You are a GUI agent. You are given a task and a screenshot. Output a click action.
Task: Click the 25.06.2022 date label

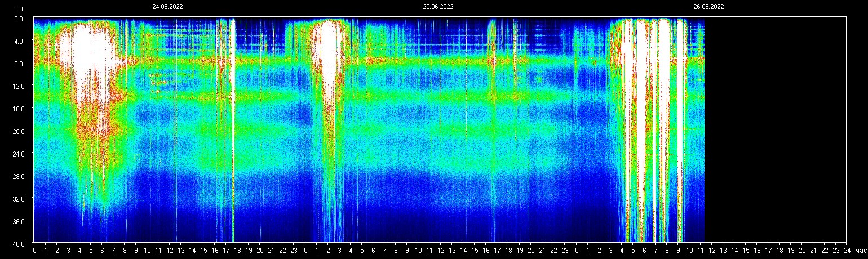tap(438, 7)
